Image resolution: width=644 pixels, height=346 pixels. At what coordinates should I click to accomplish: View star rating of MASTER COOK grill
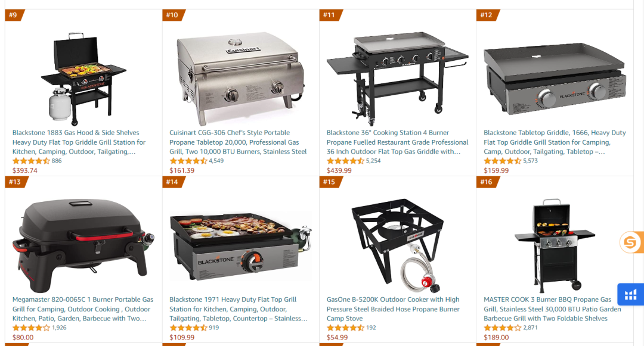point(502,328)
